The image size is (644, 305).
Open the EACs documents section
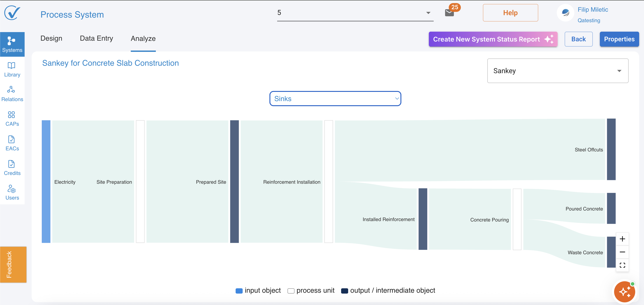[12, 143]
